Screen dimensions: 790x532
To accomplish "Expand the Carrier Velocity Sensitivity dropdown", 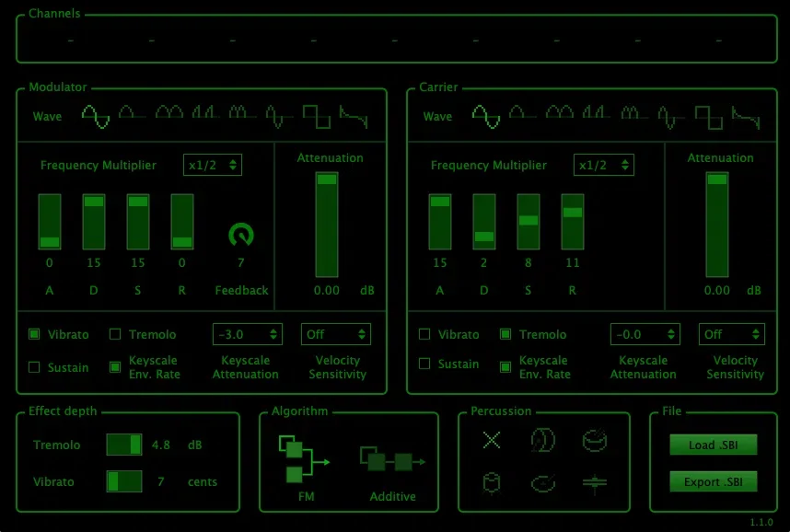I will coord(732,334).
